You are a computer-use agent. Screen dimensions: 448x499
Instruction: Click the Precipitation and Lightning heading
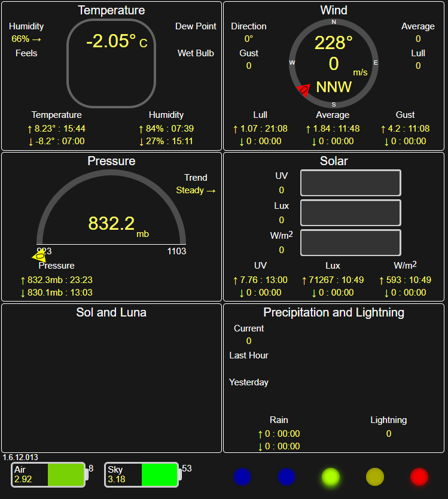tap(334, 312)
